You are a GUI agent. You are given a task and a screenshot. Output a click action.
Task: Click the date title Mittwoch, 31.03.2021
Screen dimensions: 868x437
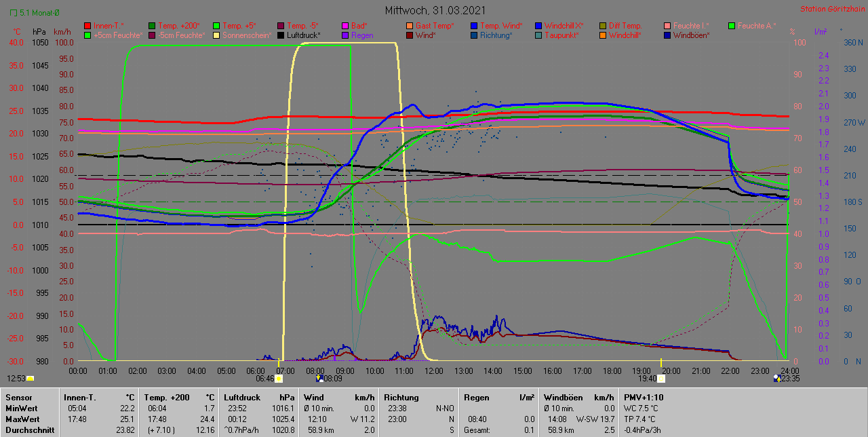tap(433, 10)
